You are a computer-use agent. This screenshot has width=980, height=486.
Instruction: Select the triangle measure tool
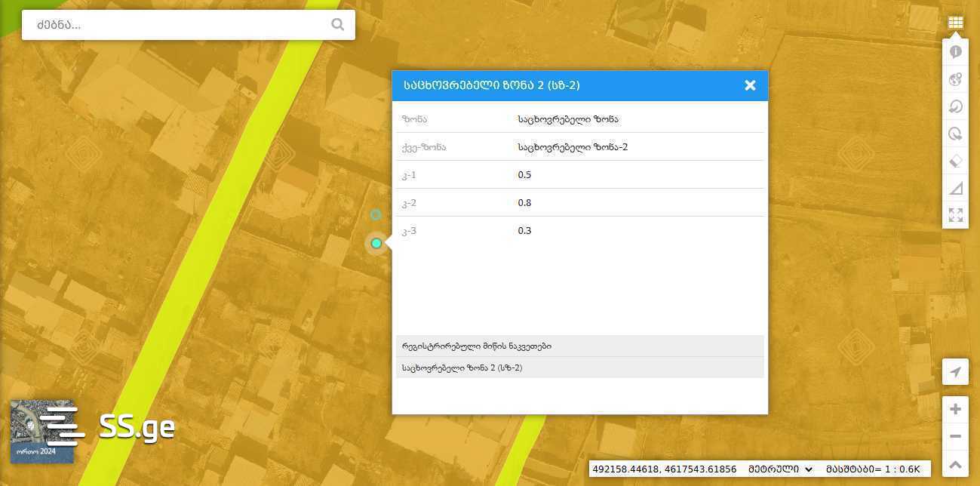point(955,188)
